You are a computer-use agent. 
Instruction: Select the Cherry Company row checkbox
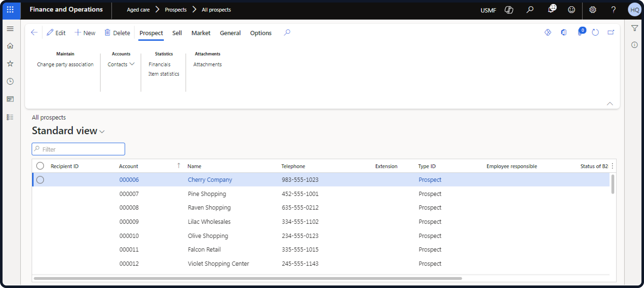pos(40,180)
